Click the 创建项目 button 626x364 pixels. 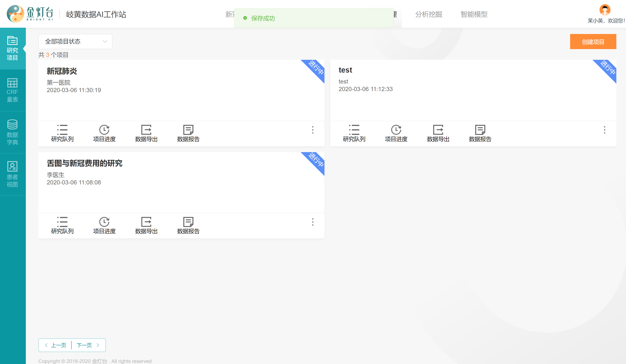point(593,42)
